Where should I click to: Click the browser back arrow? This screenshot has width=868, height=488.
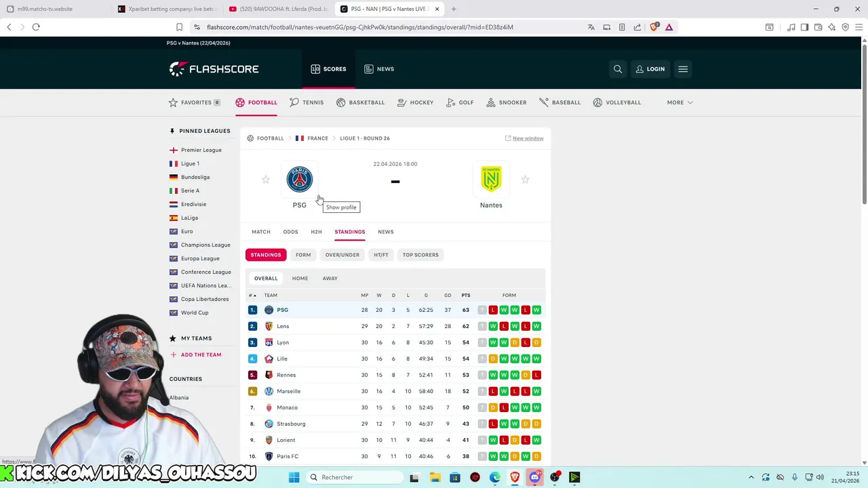(x=9, y=27)
